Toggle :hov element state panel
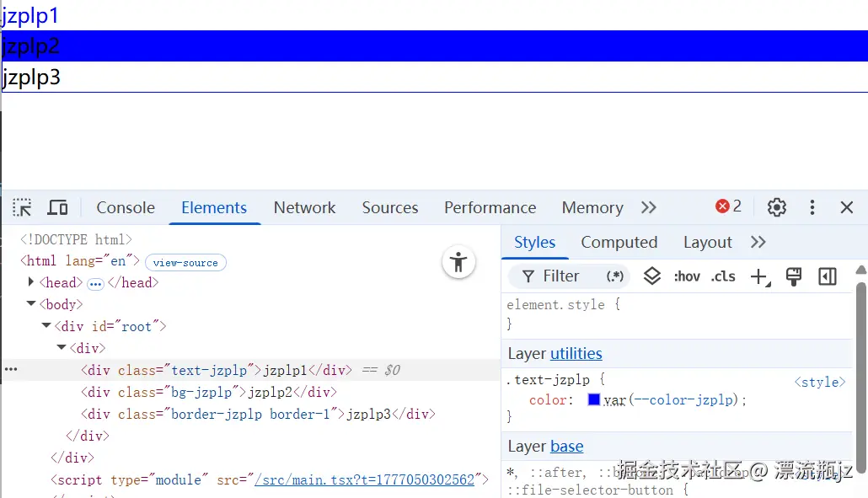This screenshot has width=868, height=498. [x=687, y=276]
